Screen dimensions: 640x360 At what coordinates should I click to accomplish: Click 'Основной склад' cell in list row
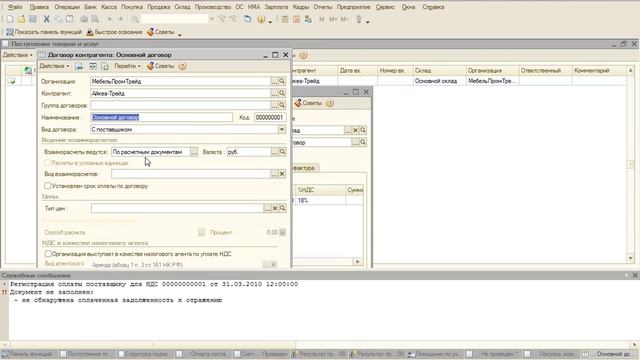[439, 81]
